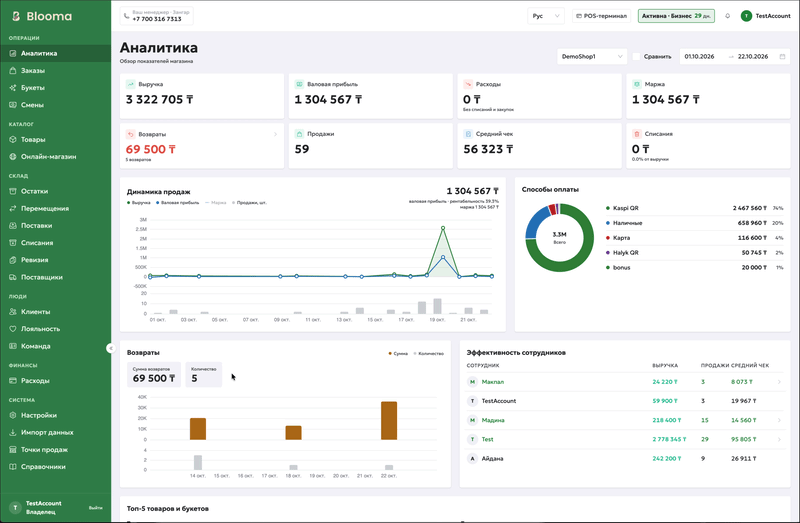Toggle Сумма series in returns legend
The height and width of the screenshot is (523, 800).
[x=398, y=353]
